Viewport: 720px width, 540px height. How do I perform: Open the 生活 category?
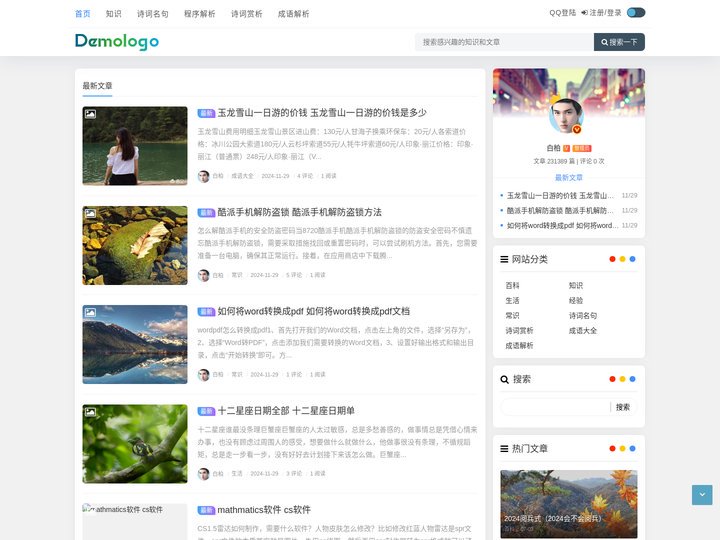click(512, 301)
